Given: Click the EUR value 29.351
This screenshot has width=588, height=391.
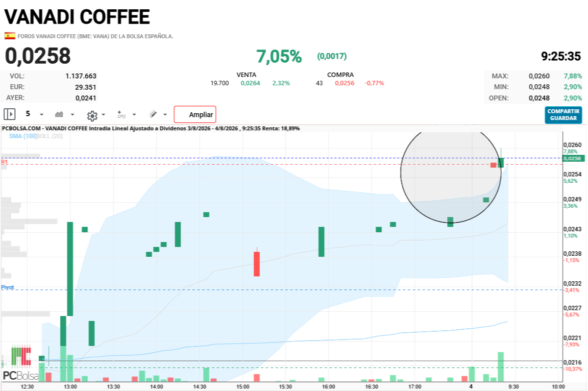Looking at the screenshot, I should (86, 87).
